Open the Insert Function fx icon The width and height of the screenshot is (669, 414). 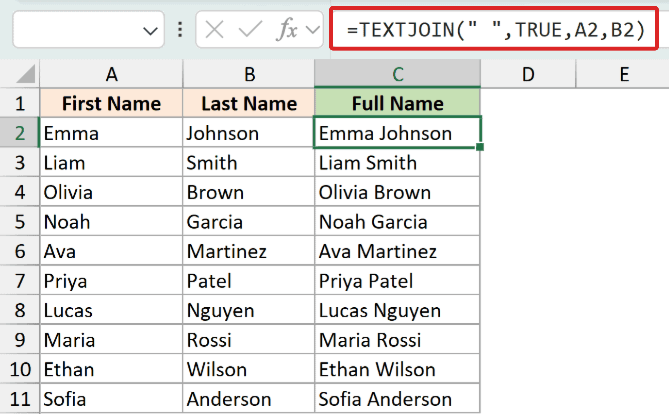[x=287, y=30]
